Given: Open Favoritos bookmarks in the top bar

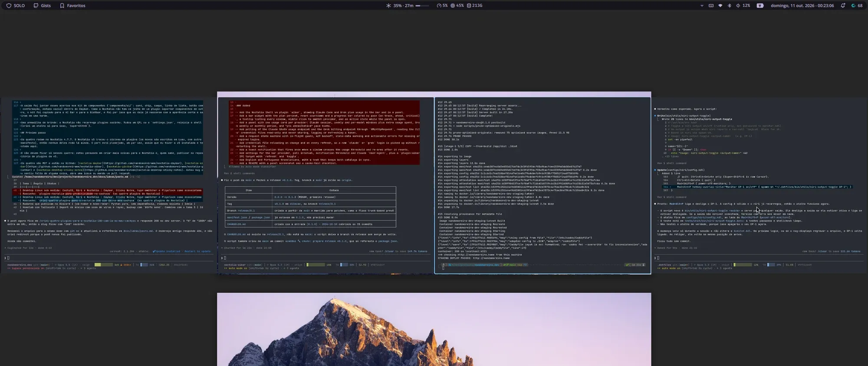Looking at the screenshot, I should [x=72, y=6].
